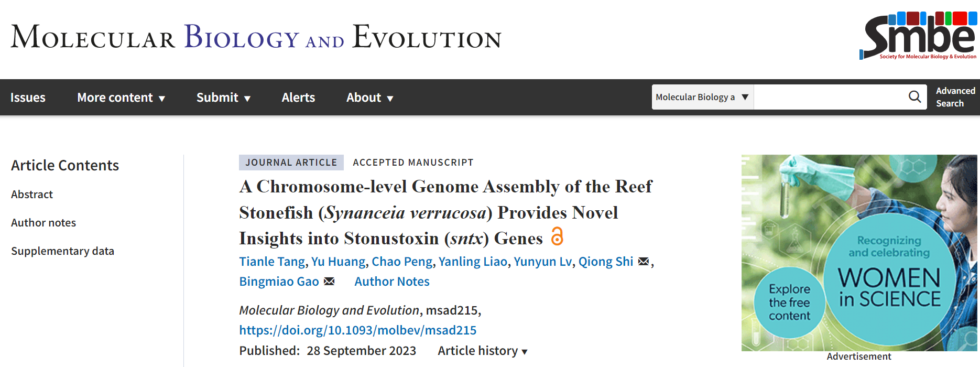Click the open access lock icon

tap(557, 236)
